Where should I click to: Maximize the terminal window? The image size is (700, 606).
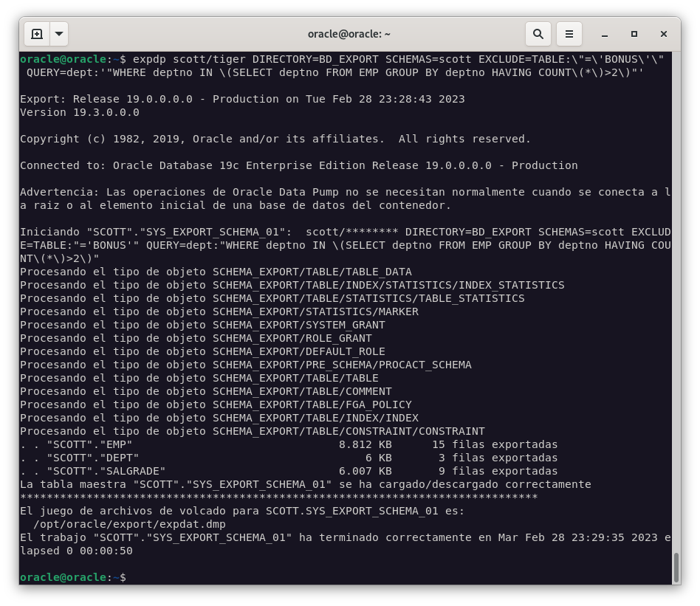[x=634, y=34]
